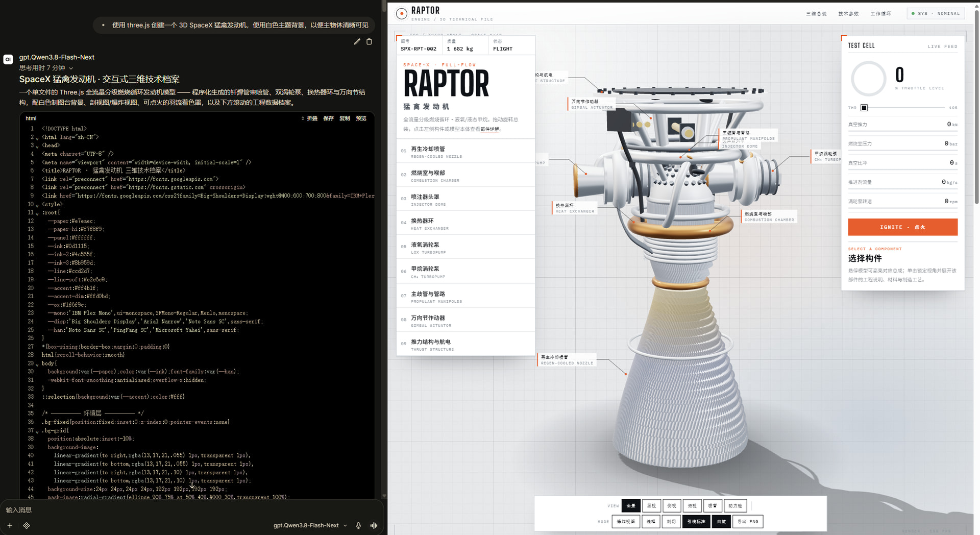Expand the 思考用时 7 分钟 thinking section
This screenshot has height=535, width=980.
46,68
